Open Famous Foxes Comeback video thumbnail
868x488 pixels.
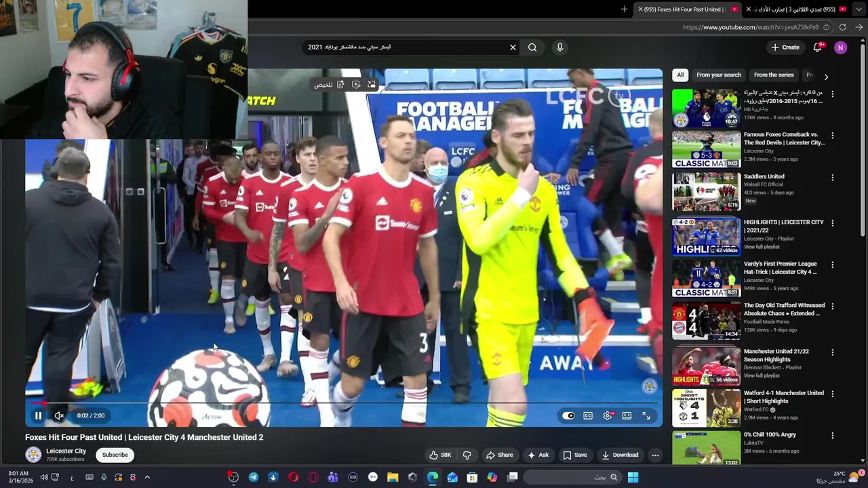[706, 149]
